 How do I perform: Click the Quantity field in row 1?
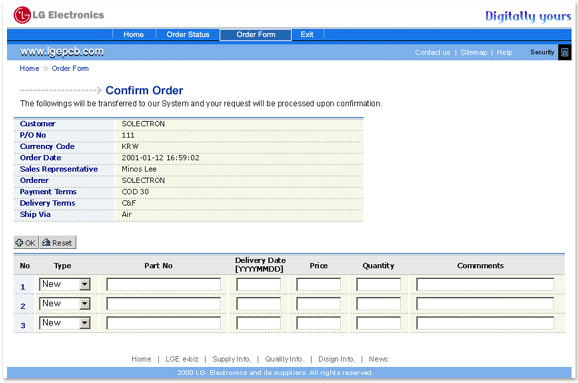coord(379,285)
